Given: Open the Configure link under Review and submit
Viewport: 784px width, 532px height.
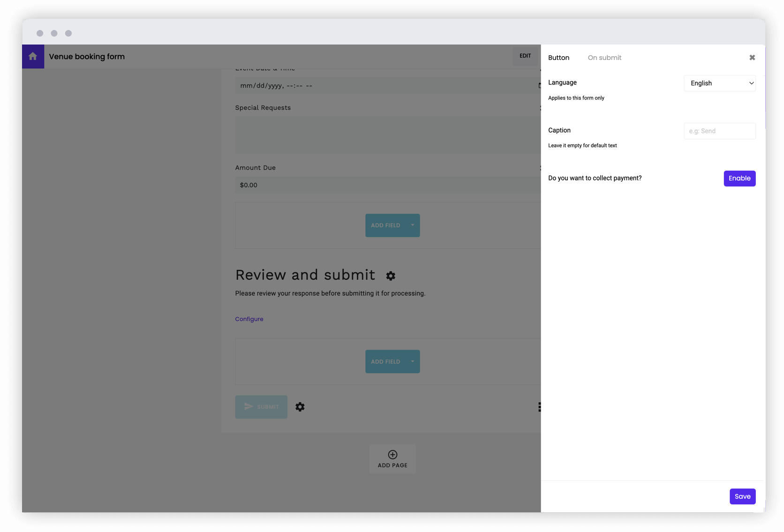Looking at the screenshot, I should click(x=249, y=319).
